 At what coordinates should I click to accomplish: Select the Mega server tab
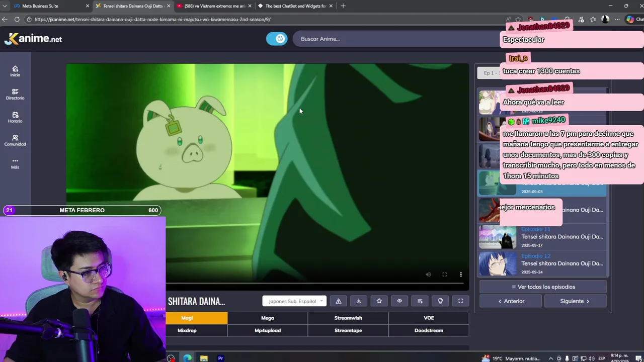click(x=268, y=318)
